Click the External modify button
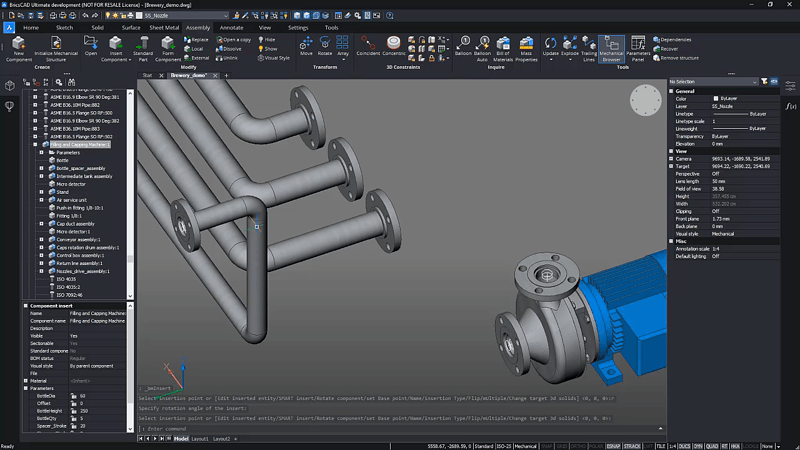This screenshot has height=450, width=800. [x=196, y=58]
